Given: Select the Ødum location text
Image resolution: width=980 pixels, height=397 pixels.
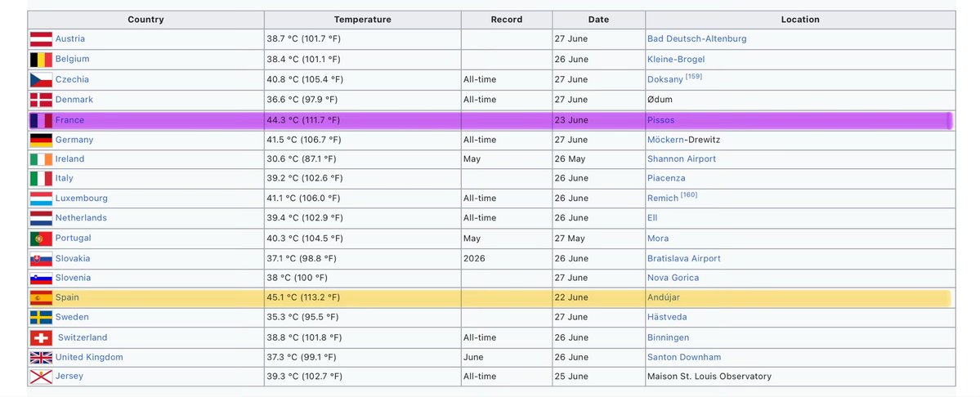Looking at the screenshot, I should click(660, 100).
